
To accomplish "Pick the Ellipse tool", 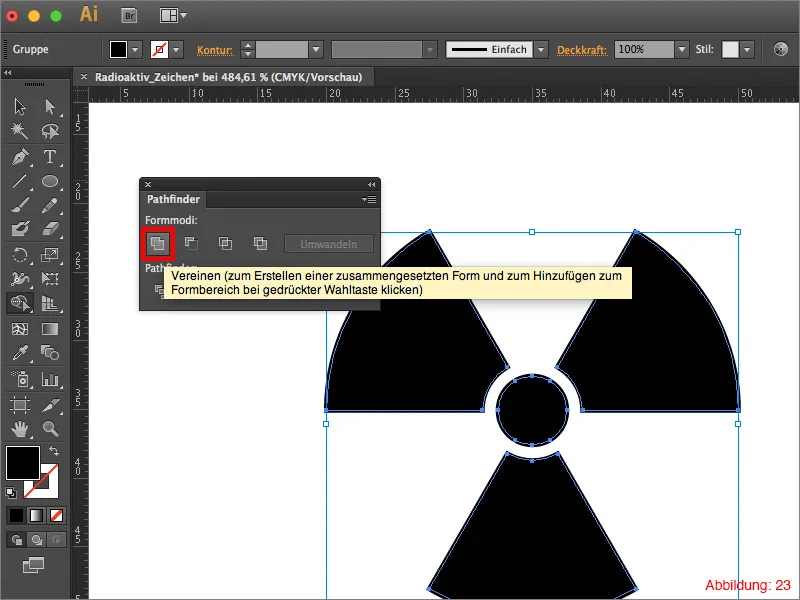I will click(50, 181).
